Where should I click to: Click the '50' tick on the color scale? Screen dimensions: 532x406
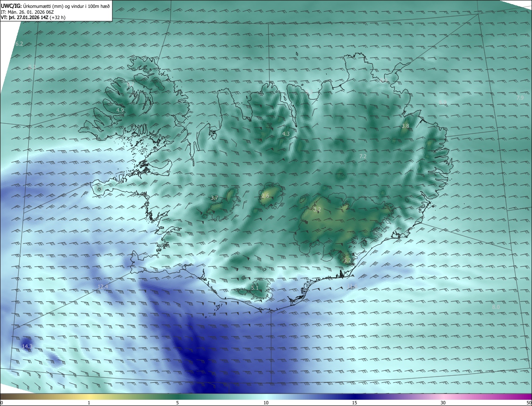(529, 403)
